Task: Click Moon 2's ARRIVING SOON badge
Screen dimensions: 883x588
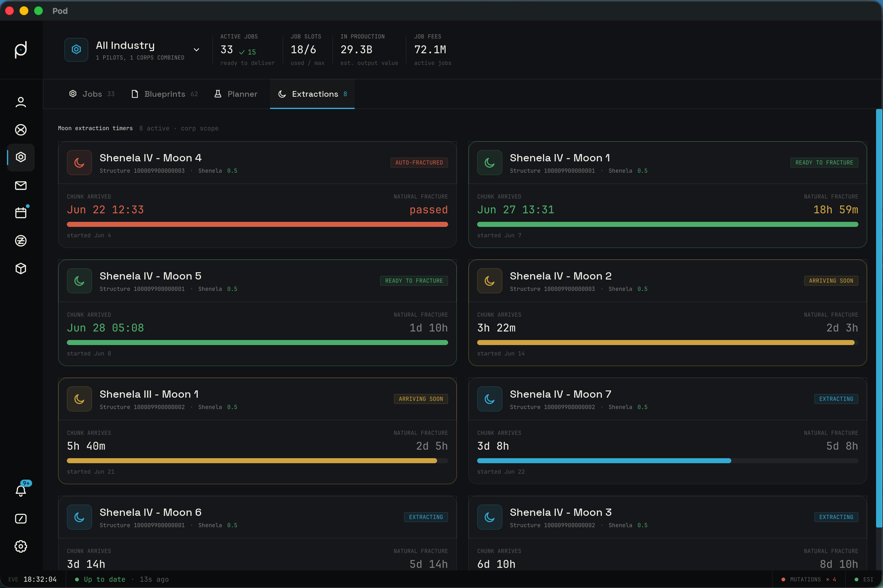Action: click(831, 280)
